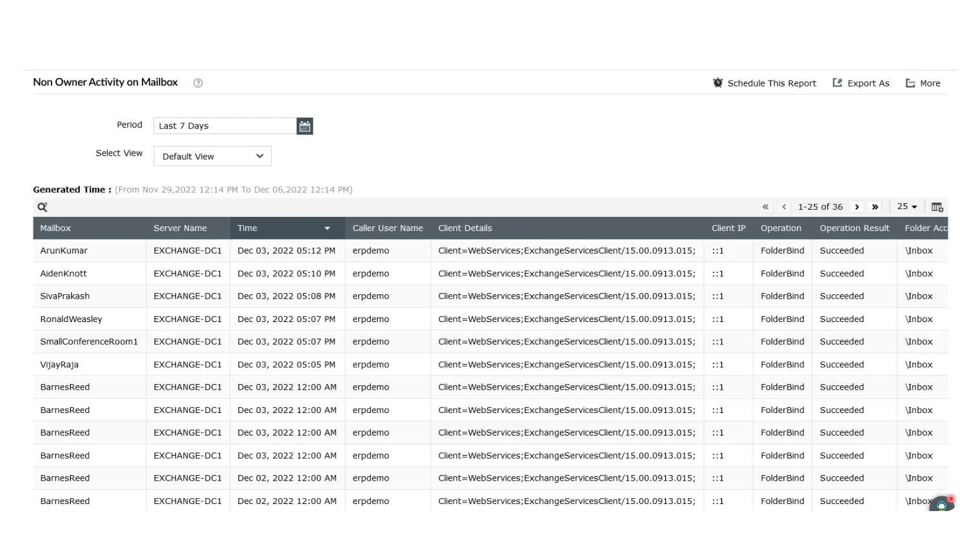
Task: Sort by the Client IP column
Action: (x=728, y=228)
